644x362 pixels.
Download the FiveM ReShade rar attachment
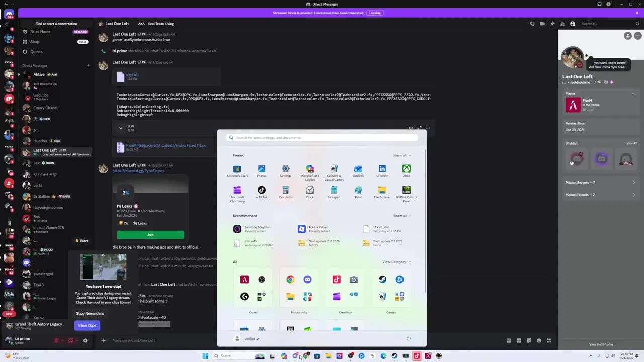click(166, 145)
